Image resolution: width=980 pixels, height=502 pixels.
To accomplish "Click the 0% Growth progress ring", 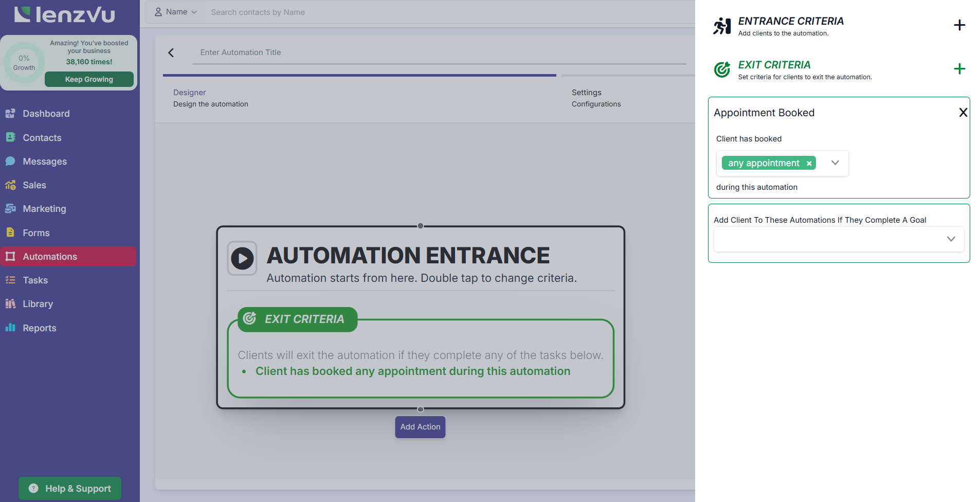I will [x=24, y=63].
